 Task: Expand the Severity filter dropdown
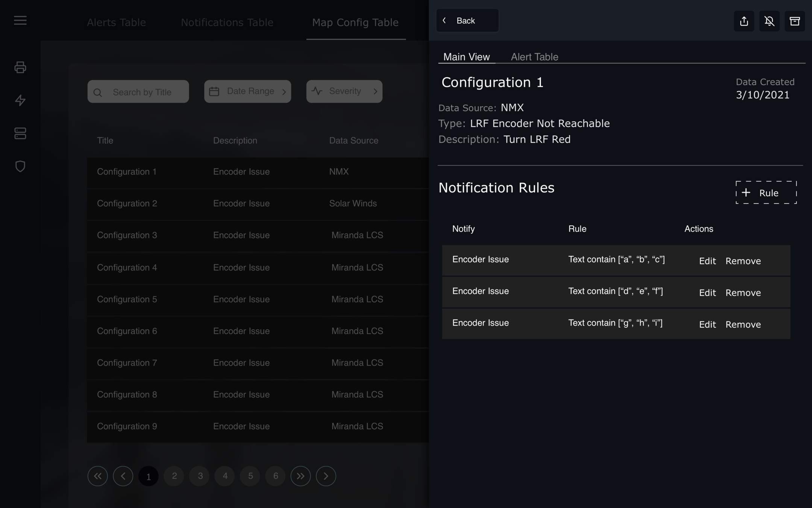coord(344,91)
